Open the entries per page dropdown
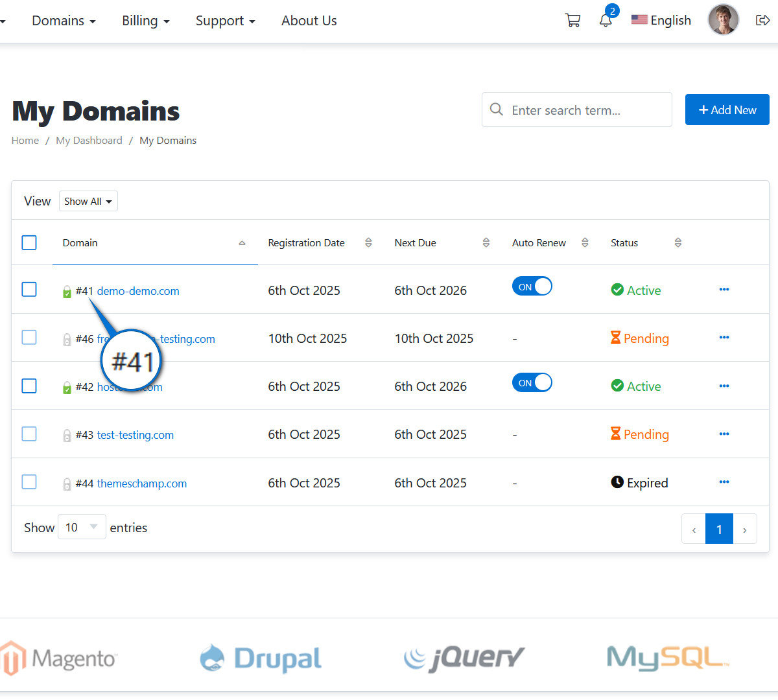 [x=82, y=527]
